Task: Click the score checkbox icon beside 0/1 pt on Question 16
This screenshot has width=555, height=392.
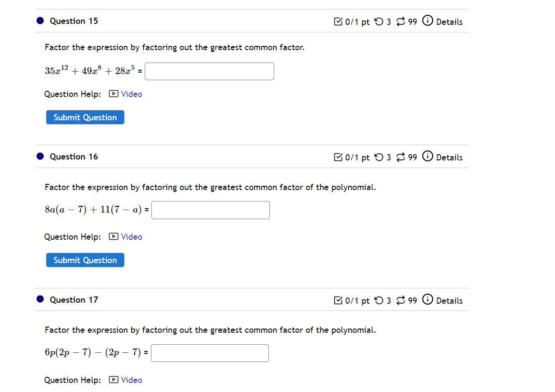Action: point(339,157)
